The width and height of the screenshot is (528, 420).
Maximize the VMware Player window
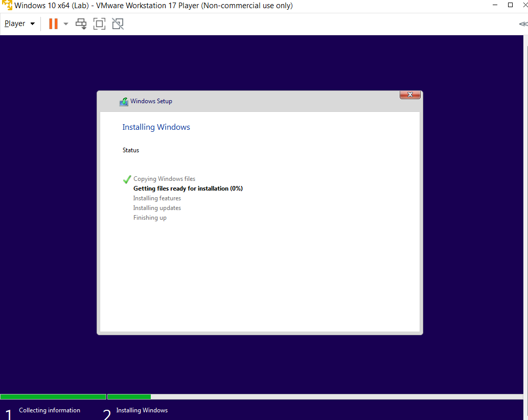(x=510, y=5)
